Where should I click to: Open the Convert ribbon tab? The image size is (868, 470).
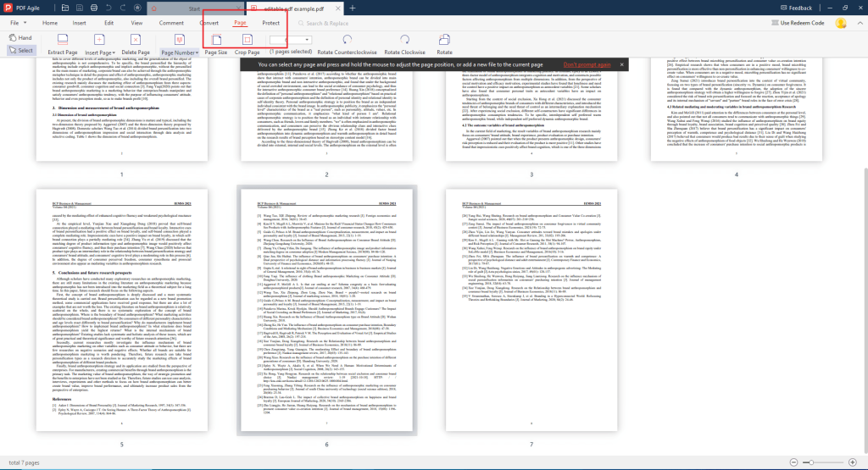[209, 23]
